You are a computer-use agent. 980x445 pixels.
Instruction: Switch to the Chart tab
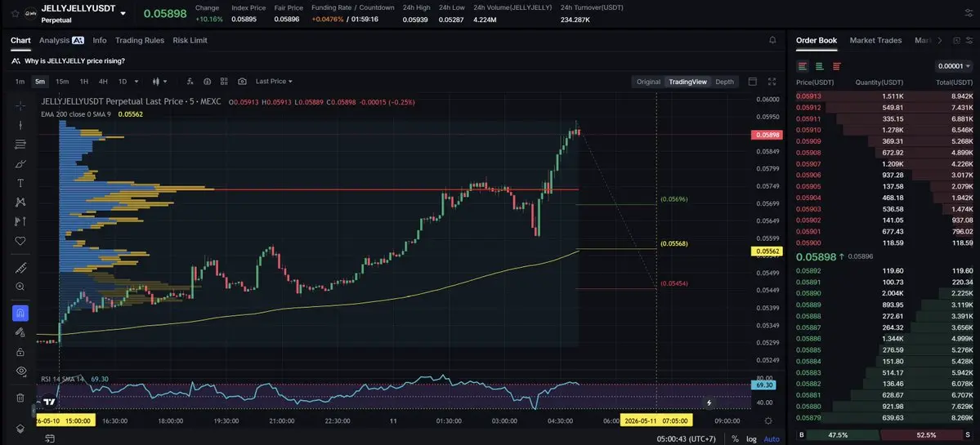tap(20, 40)
